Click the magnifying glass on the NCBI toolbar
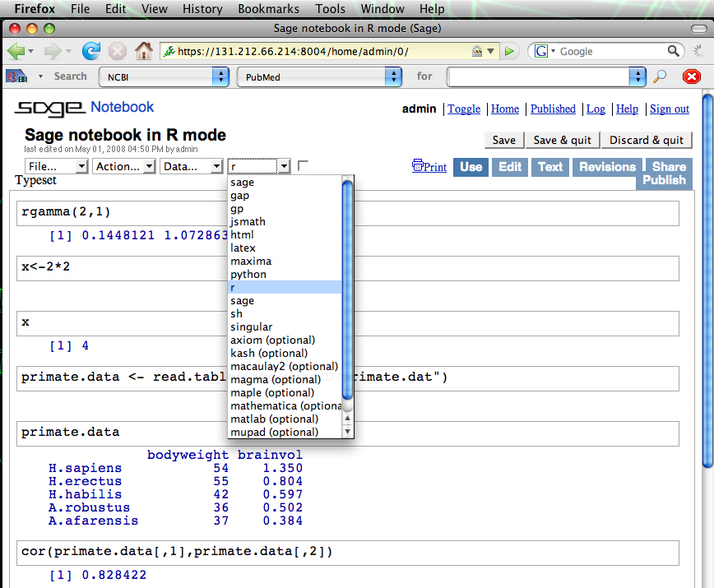 coord(660,76)
